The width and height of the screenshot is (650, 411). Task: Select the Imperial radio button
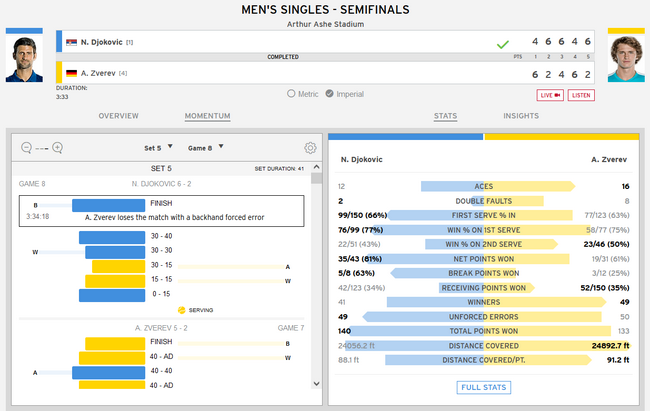click(331, 94)
